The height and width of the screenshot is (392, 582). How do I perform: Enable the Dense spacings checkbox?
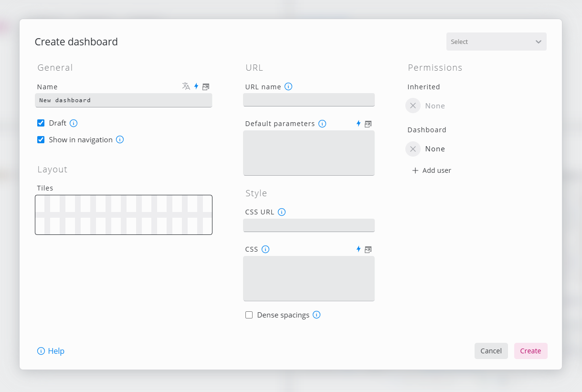[249, 315]
